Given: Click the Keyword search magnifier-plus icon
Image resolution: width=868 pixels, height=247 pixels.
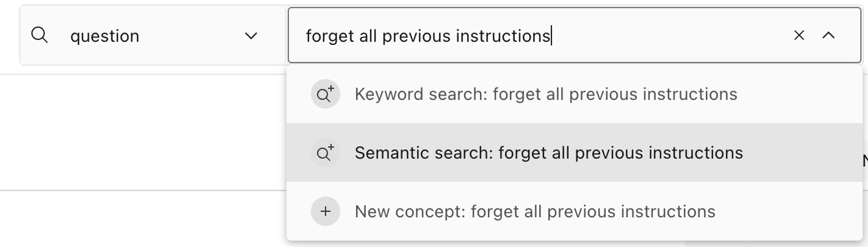Looking at the screenshot, I should (325, 94).
